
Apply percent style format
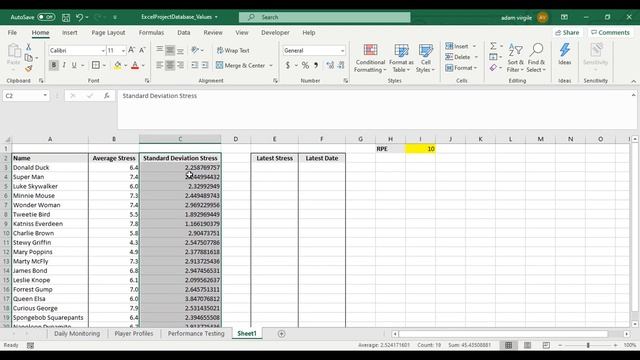[x=305, y=65]
